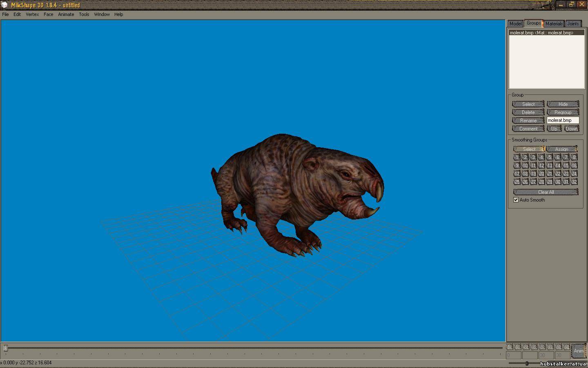
Task: Click smoothing group number 2
Action: pyautogui.click(x=525, y=157)
